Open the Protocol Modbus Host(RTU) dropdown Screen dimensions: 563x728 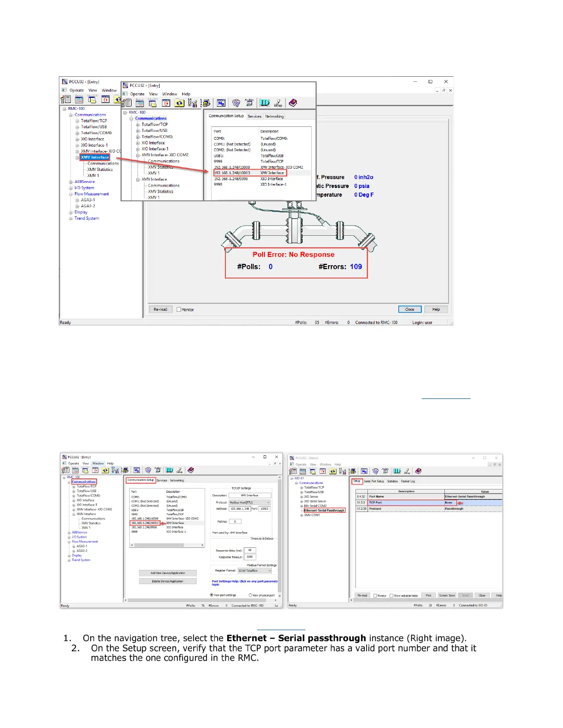point(268,502)
